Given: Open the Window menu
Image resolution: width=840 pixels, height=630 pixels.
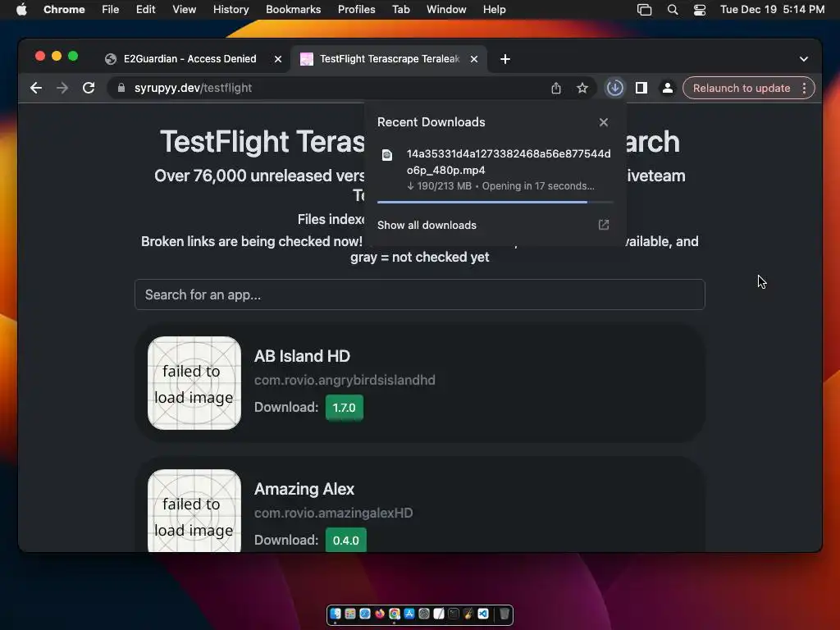Looking at the screenshot, I should pyautogui.click(x=446, y=10).
